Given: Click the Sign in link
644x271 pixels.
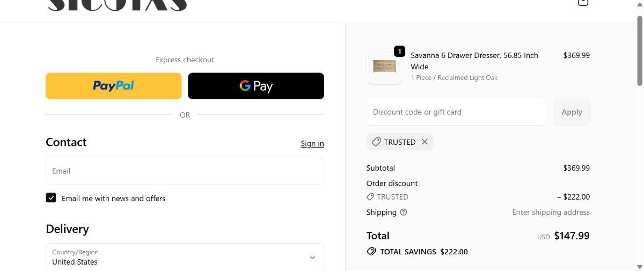Looking at the screenshot, I should point(312,143).
